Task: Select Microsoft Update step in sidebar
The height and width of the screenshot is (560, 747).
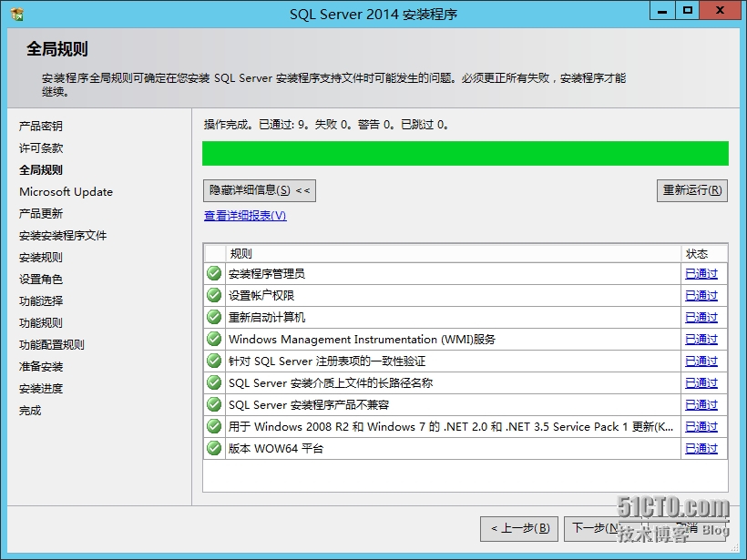Action: (67, 192)
